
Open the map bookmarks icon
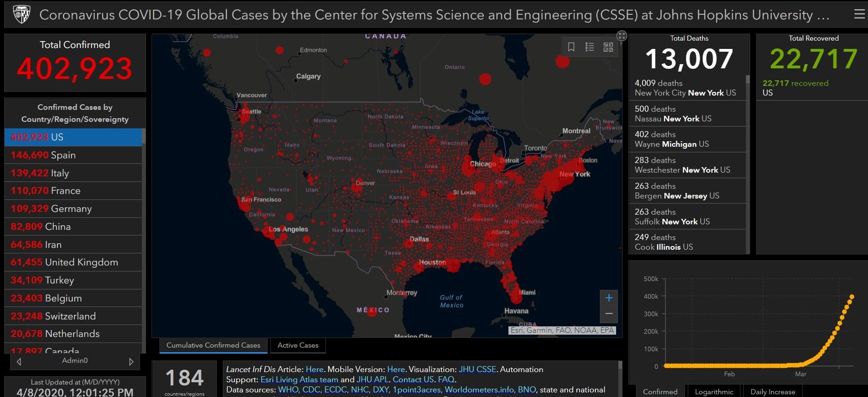(571, 47)
